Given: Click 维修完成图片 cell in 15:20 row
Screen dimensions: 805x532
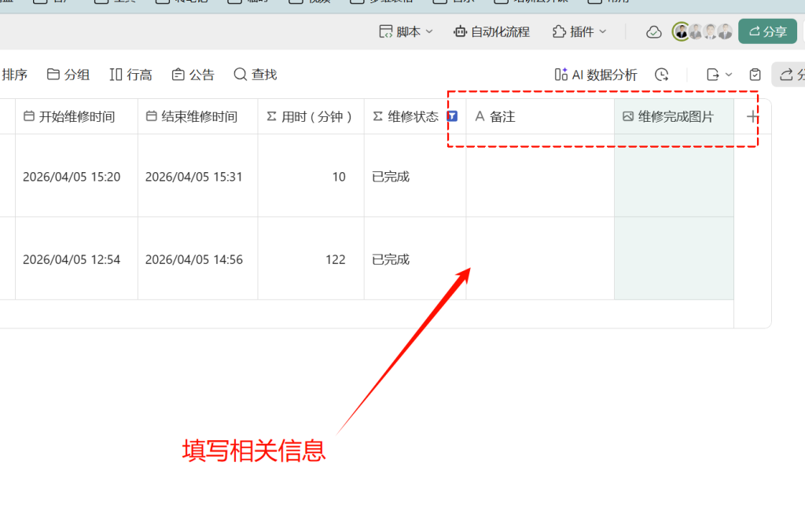Looking at the screenshot, I should [x=674, y=175].
